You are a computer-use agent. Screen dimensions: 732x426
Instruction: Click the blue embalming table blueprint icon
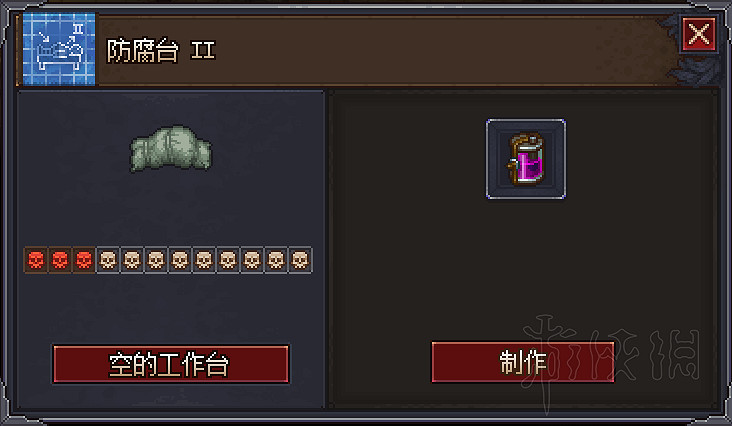[59, 49]
